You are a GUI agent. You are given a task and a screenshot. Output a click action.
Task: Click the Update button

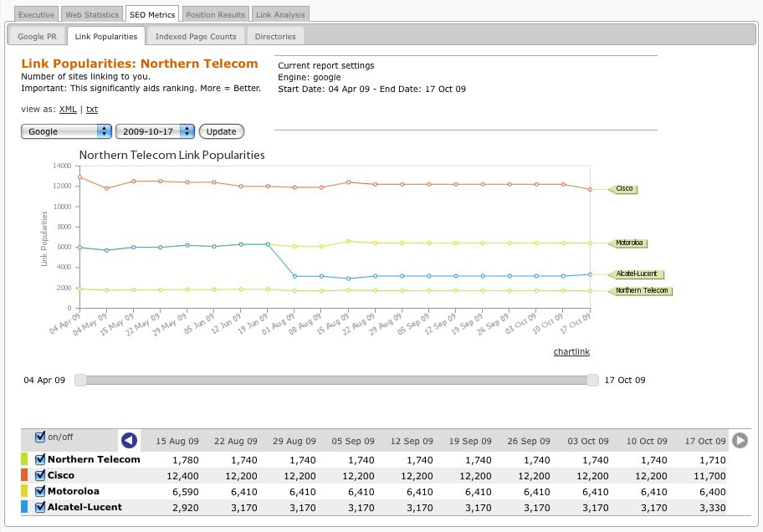coord(222,131)
